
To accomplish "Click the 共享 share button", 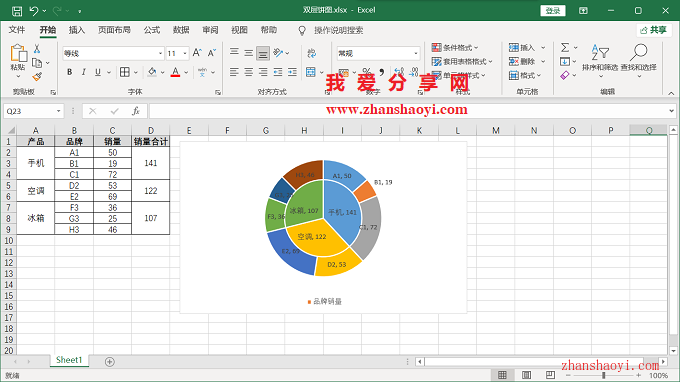I will (654, 30).
